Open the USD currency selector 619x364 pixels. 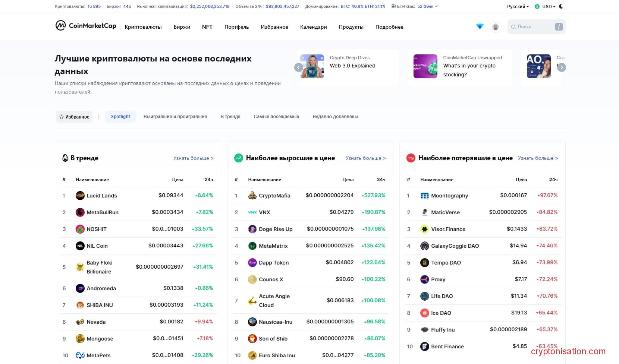545,7
